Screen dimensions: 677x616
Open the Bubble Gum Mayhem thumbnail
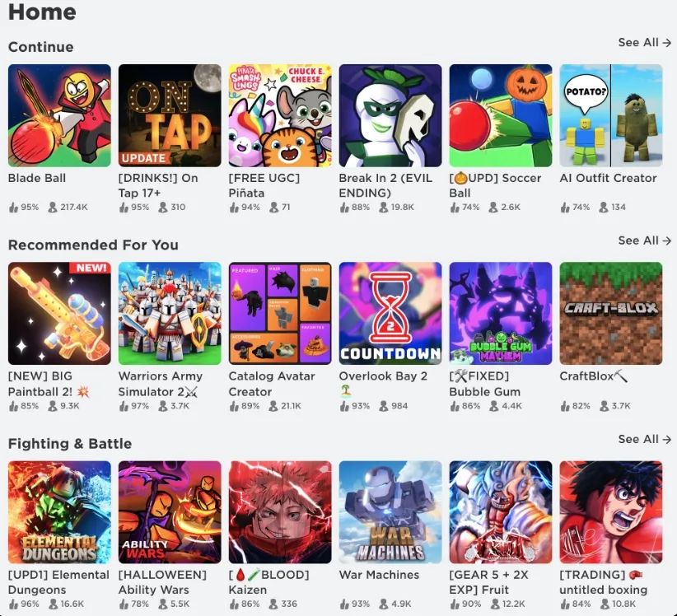coord(501,314)
